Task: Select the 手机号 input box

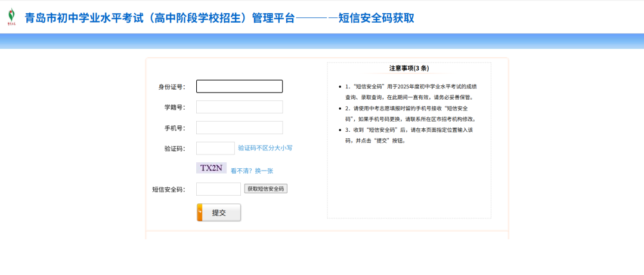Action: 240,128
